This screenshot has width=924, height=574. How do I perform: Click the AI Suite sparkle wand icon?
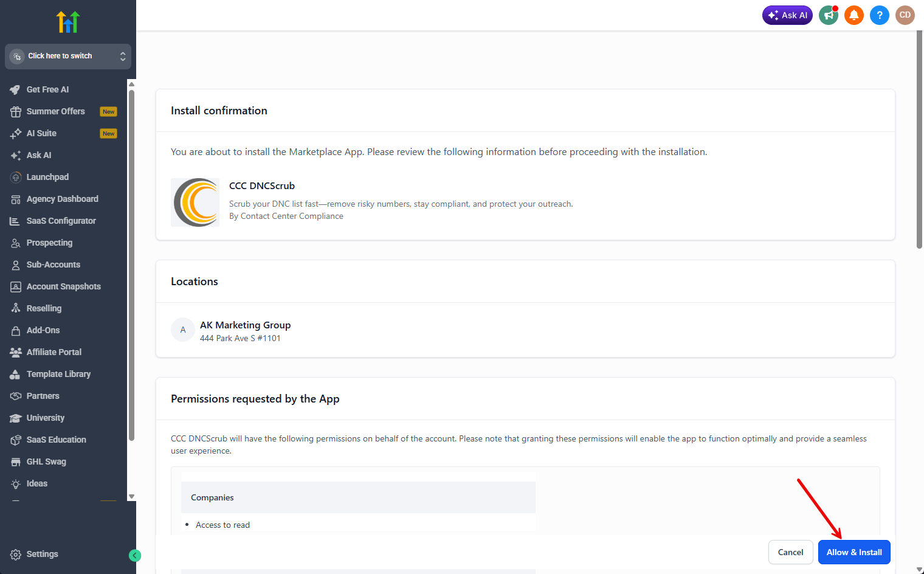(x=16, y=133)
